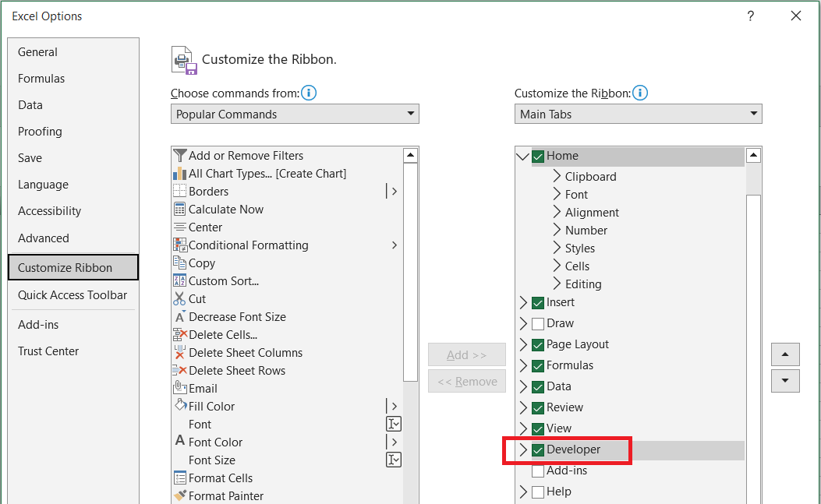
Task: Click the Calculate Now calculator icon
Action: pos(180,210)
